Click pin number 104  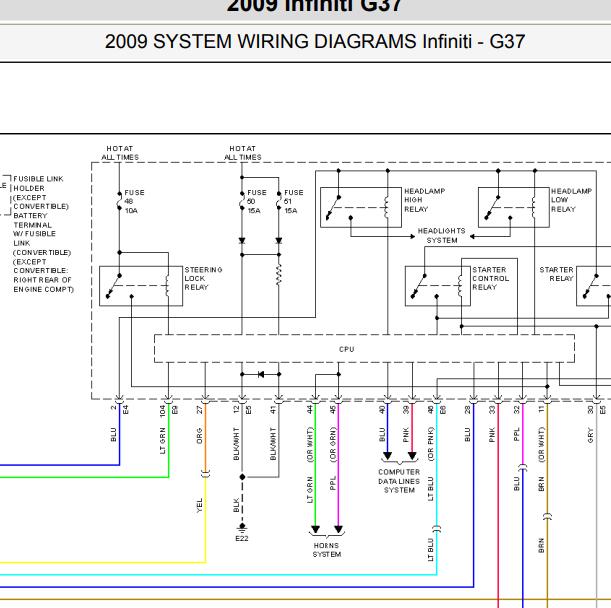pyautogui.click(x=162, y=411)
